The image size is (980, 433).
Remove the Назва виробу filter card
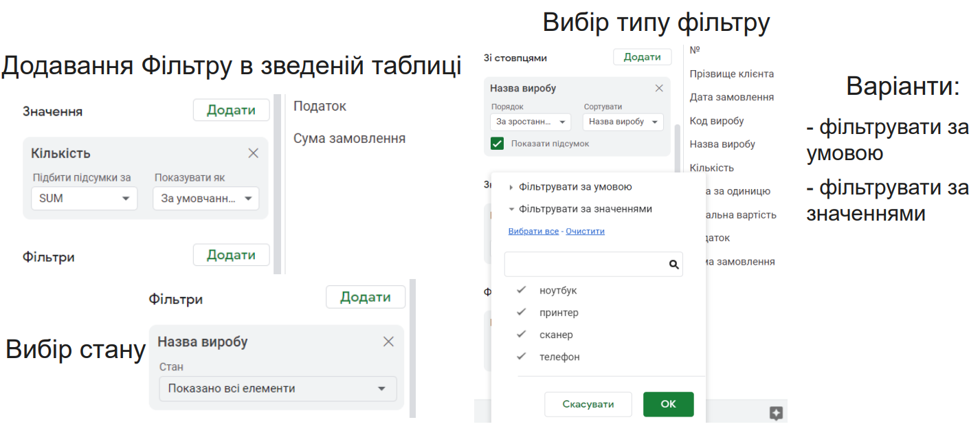388,342
